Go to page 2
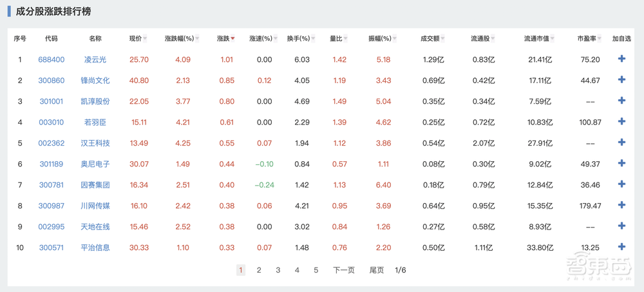 pyautogui.click(x=259, y=270)
